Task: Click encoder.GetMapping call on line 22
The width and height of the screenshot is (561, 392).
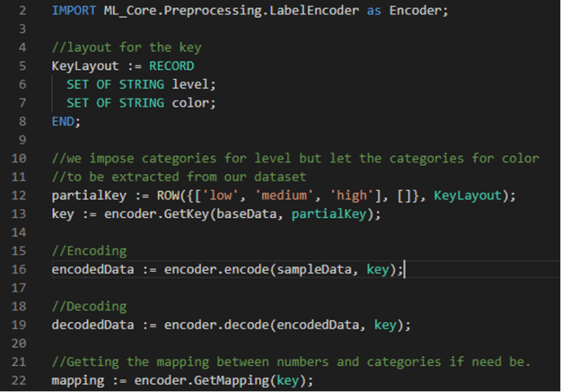Action: pos(201,381)
